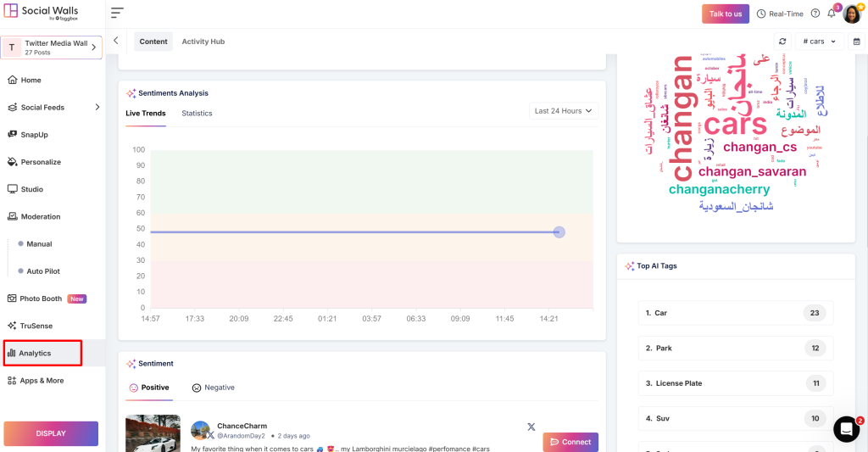Click 'changan_cs' in the word cloud
868x452 pixels.
pos(759,148)
